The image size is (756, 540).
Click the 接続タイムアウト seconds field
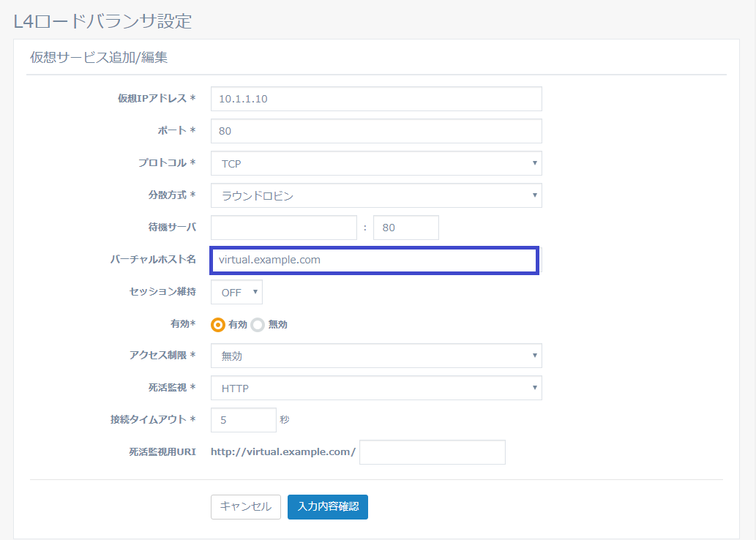(243, 420)
